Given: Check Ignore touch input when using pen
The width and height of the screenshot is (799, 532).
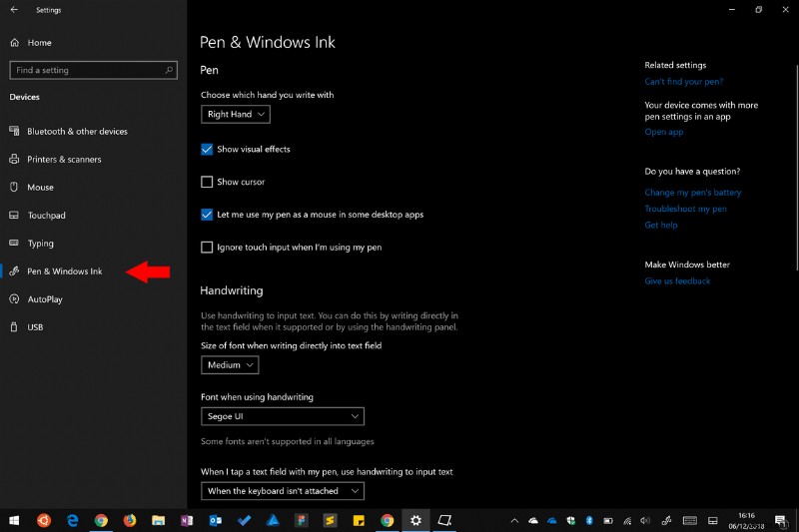Looking at the screenshot, I should point(207,248).
